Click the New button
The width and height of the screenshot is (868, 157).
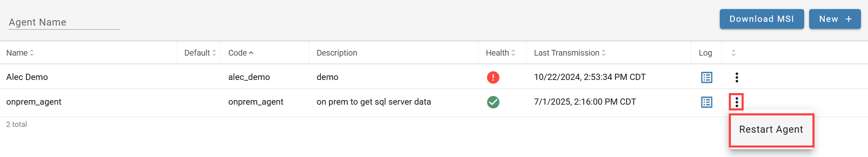pyautogui.click(x=835, y=19)
